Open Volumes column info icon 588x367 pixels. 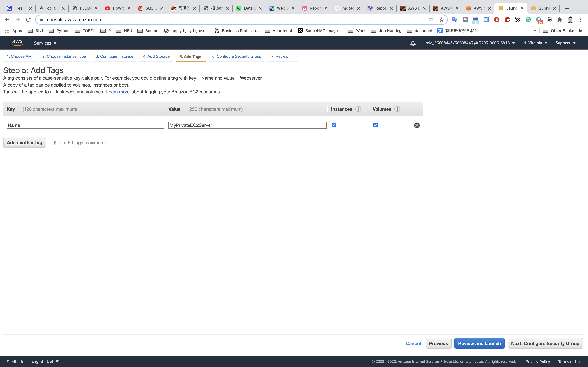(x=397, y=109)
